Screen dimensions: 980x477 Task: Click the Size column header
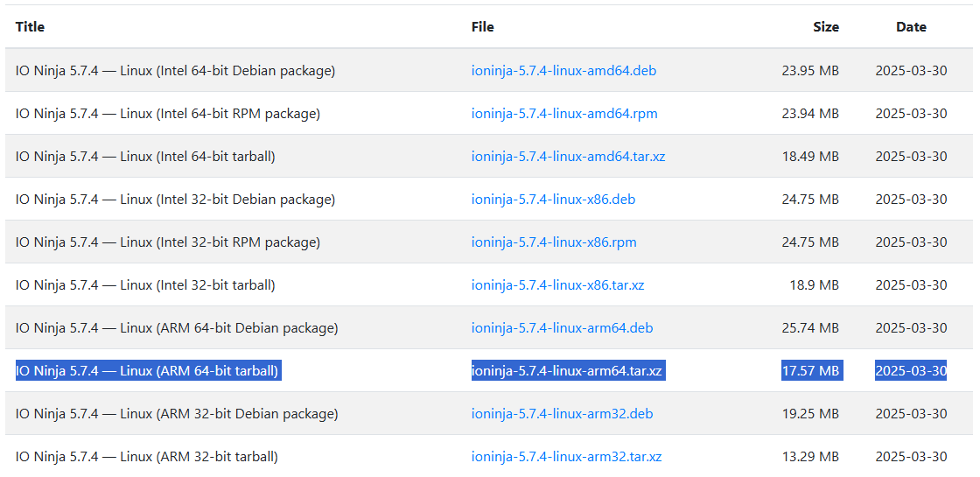[x=826, y=27]
